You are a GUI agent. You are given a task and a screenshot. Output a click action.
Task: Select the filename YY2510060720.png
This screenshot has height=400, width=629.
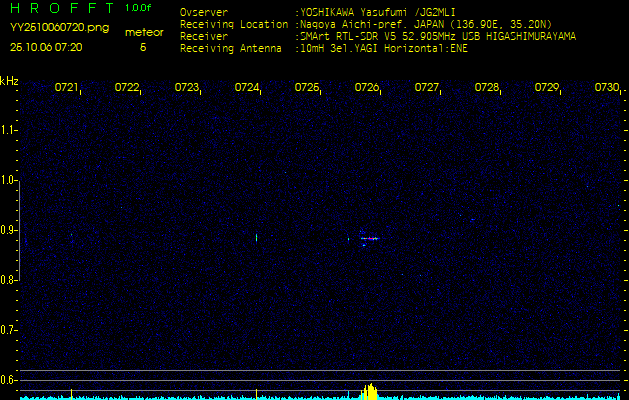pyautogui.click(x=59, y=28)
